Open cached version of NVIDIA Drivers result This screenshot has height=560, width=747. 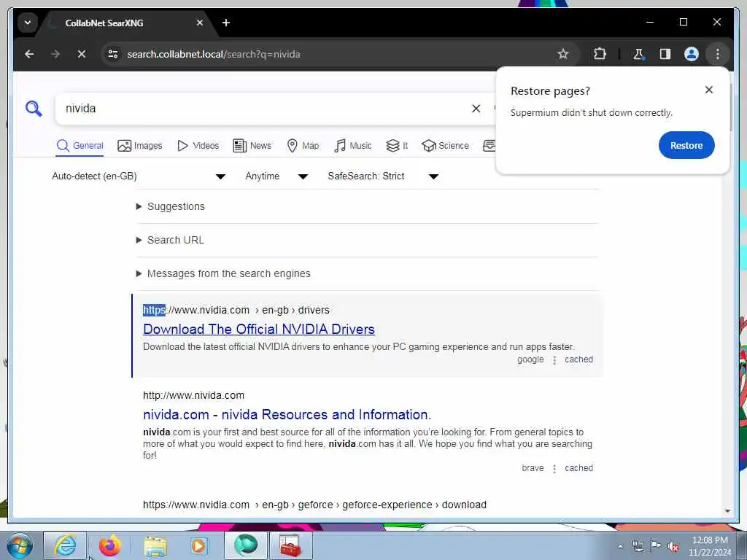[x=578, y=359]
